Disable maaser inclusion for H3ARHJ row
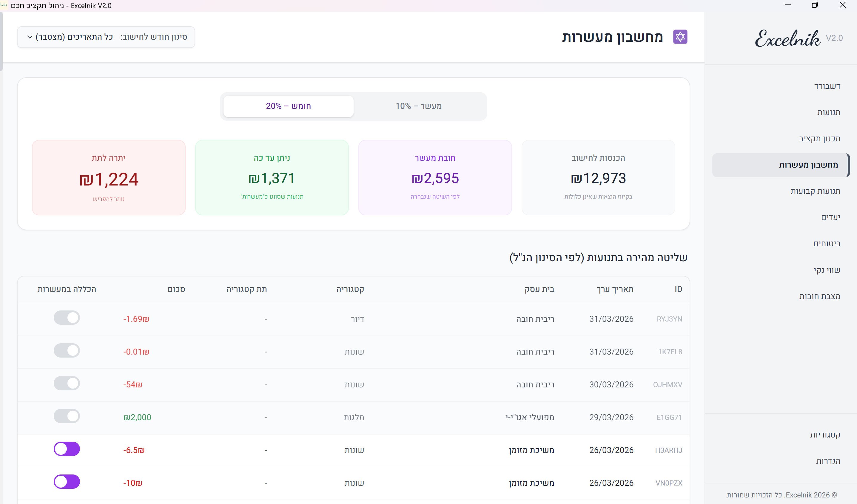The width and height of the screenshot is (857, 504). point(67,449)
